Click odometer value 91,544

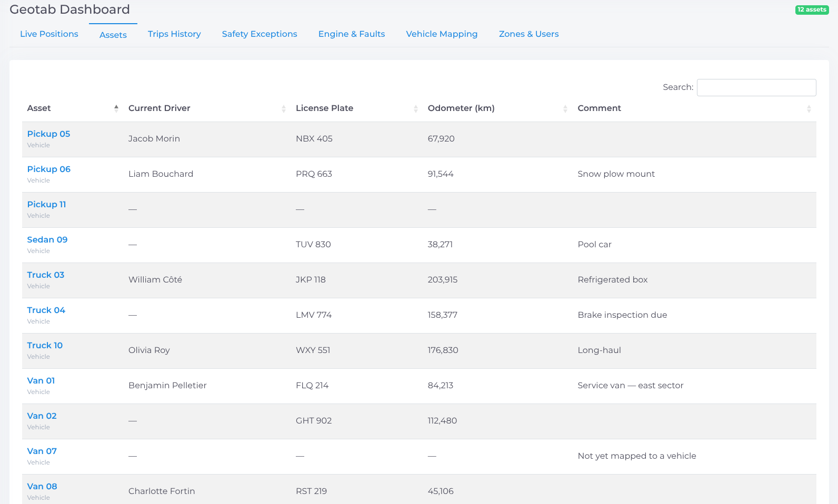click(x=441, y=174)
